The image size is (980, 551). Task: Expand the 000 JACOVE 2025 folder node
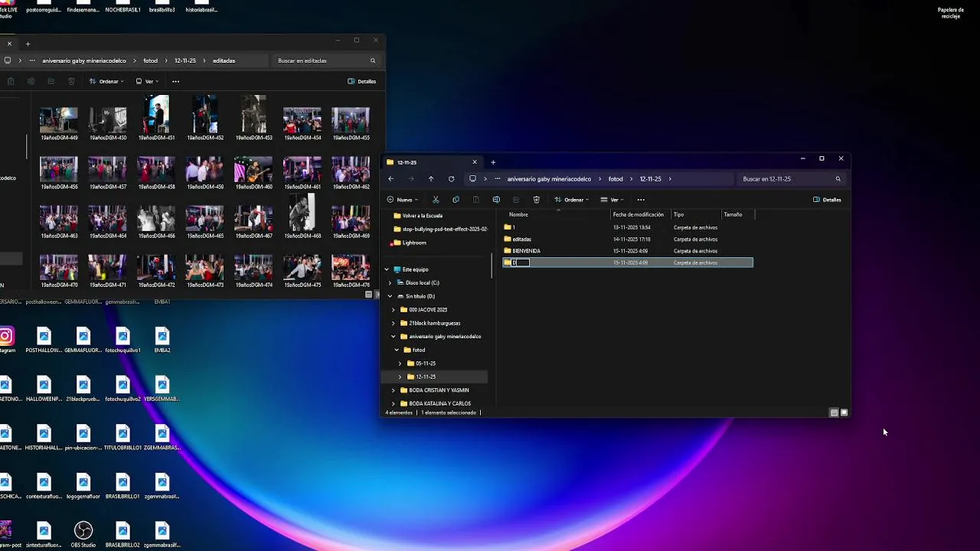coord(394,310)
